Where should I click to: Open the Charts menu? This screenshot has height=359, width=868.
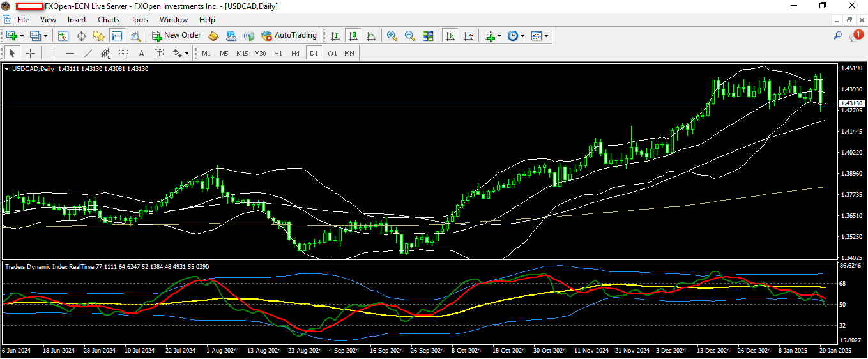[x=109, y=20]
